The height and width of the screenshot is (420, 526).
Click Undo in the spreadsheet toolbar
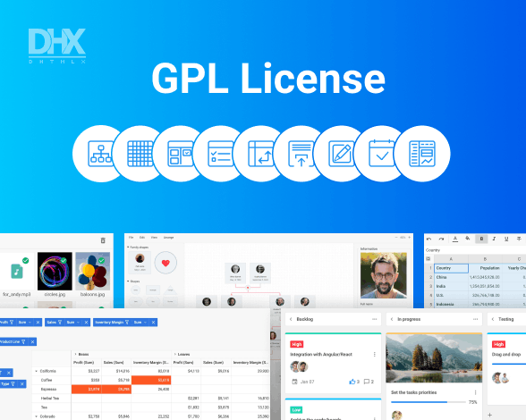pyautogui.click(x=428, y=239)
